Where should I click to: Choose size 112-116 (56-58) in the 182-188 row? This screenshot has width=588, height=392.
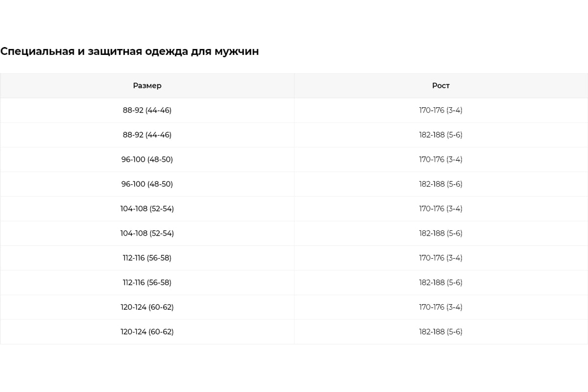pos(147,283)
